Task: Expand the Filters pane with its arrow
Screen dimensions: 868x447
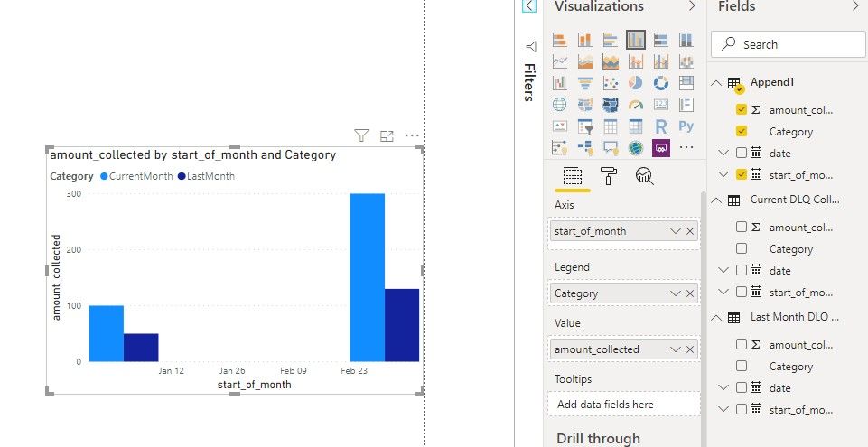Action: pyautogui.click(x=529, y=6)
